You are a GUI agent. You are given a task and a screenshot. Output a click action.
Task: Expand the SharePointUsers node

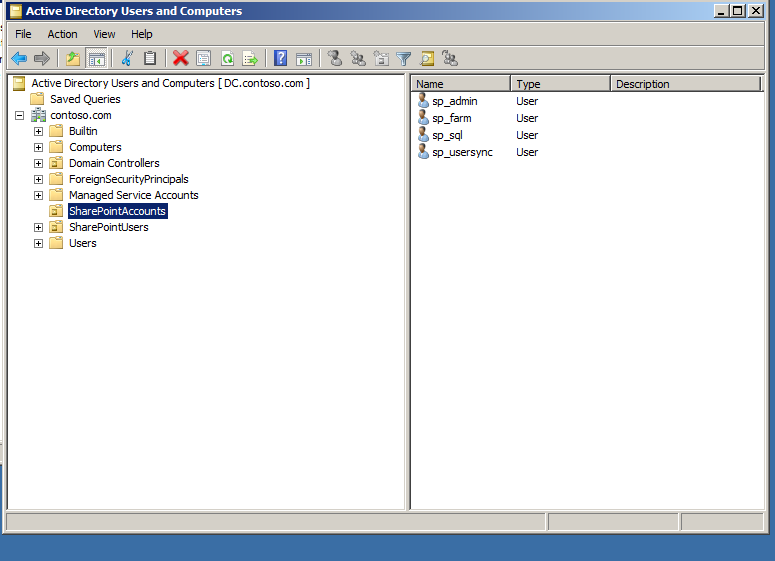click(x=38, y=227)
